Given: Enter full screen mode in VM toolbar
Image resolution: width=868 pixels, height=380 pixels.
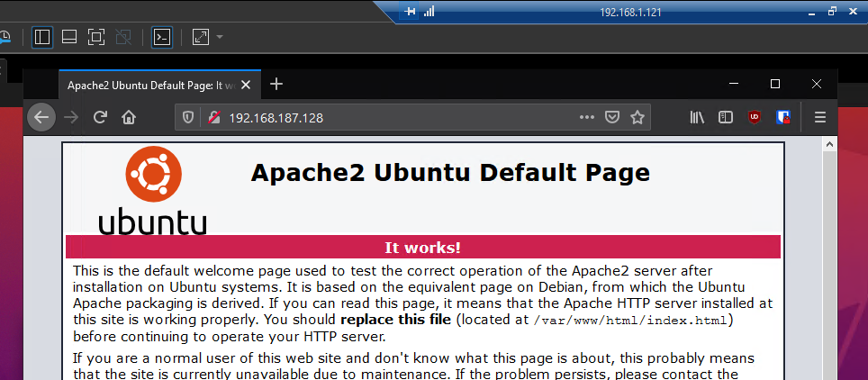Looking at the screenshot, I should 96,37.
